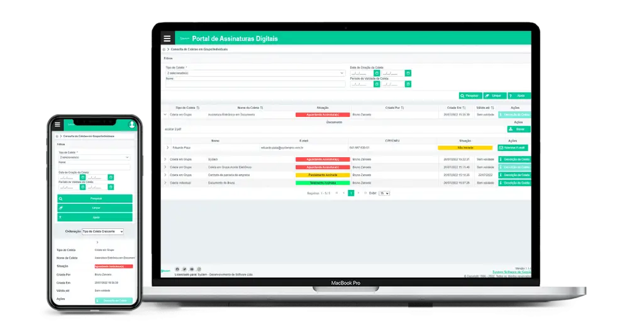The image size is (644, 322).
Task: Resend e-mail to Eduardo Paza
Action: [513, 148]
